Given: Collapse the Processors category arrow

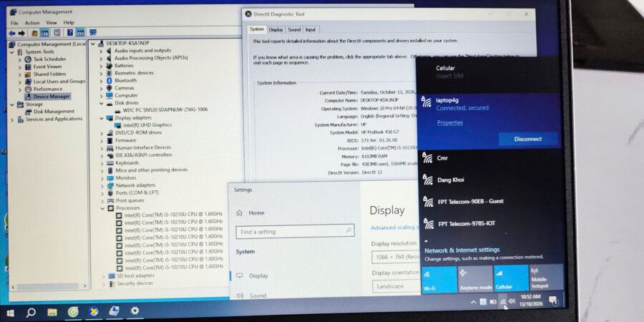Looking at the screenshot, I should (x=102, y=208).
